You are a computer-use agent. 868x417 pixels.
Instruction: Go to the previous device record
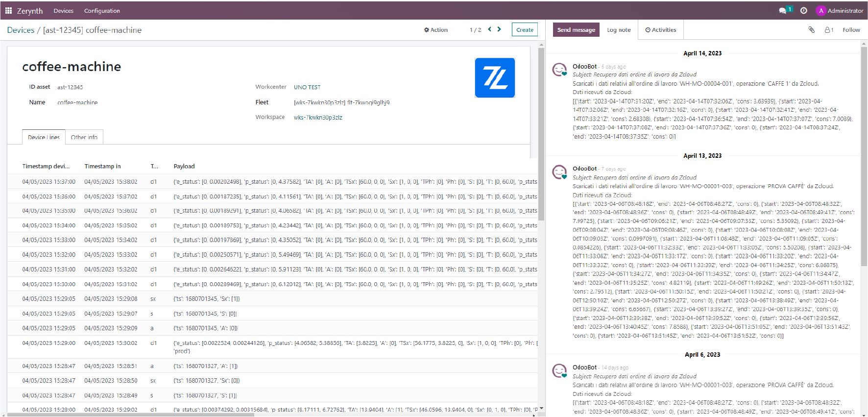coord(489,29)
